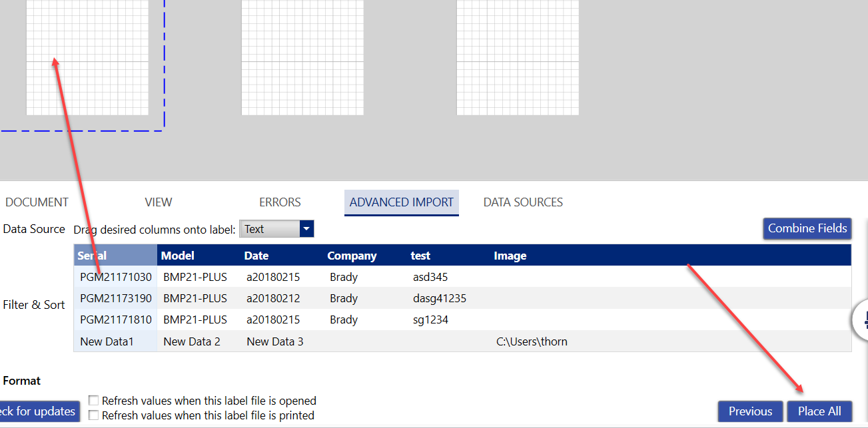Click the first label grid inside dashed border

click(x=87, y=57)
